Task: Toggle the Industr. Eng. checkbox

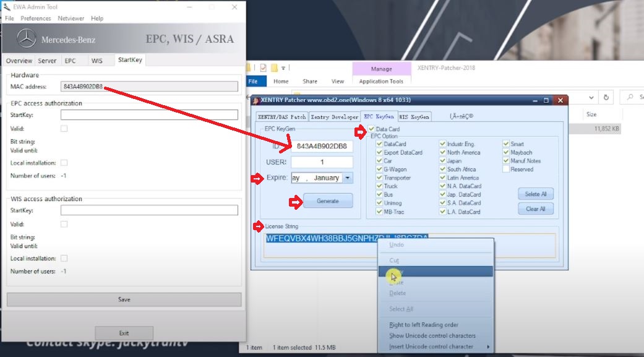Action: coord(442,144)
